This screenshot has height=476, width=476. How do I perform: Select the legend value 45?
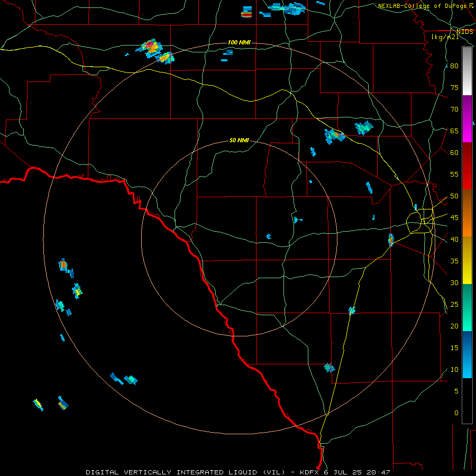click(454, 218)
